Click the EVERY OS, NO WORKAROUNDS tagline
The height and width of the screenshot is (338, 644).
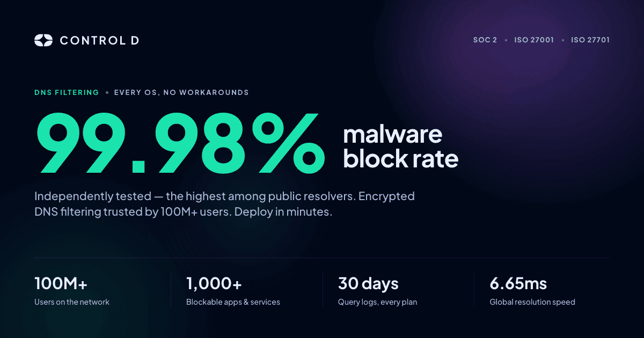(x=181, y=92)
